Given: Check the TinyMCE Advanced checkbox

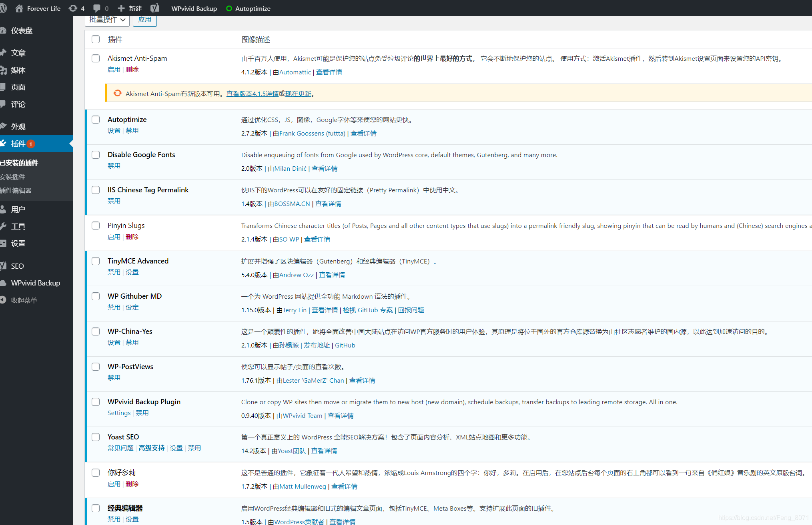Looking at the screenshot, I should point(96,261).
